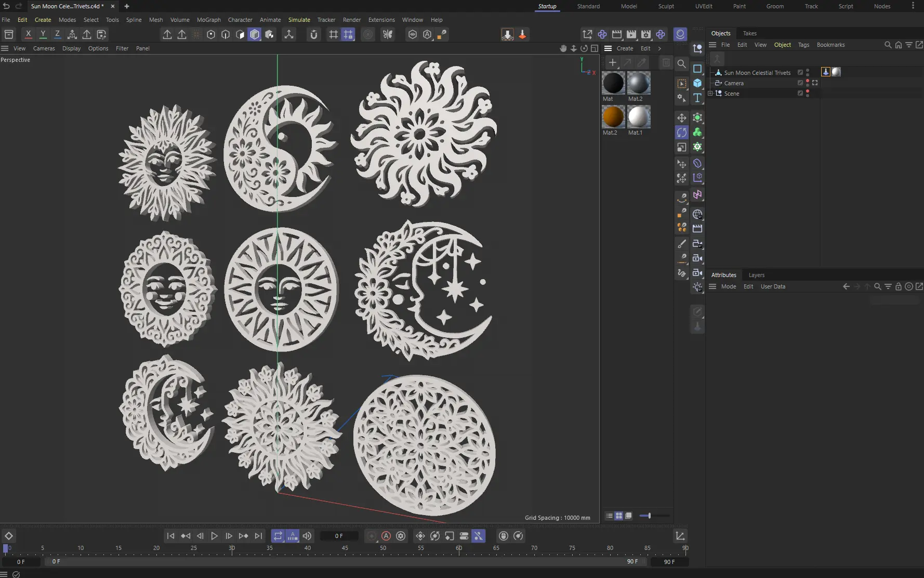The width and height of the screenshot is (924, 578).
Task: Click add new material plus button
Action: [613, 63]
